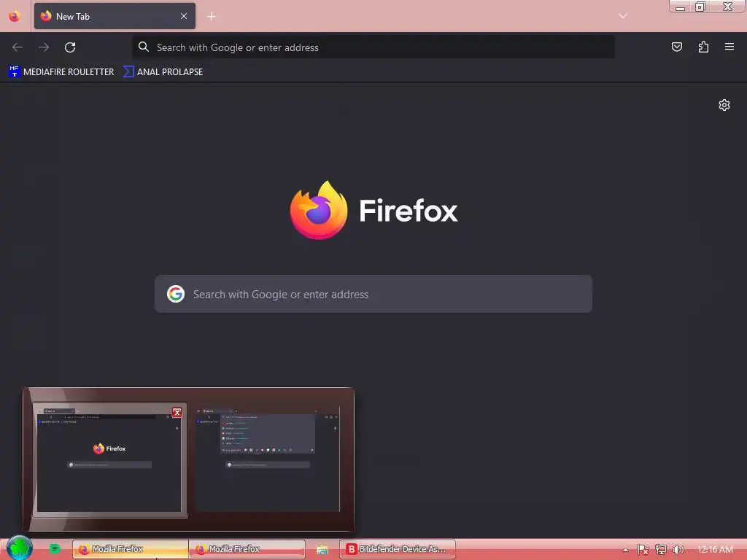The image size is (747, 560).
Task: Select second Firefox window preview thumbnail
Action: [x=268, y=460]
